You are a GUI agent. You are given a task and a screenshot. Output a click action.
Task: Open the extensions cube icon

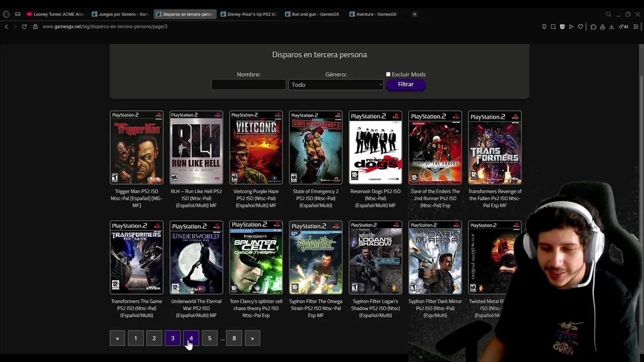coord(593,27)
